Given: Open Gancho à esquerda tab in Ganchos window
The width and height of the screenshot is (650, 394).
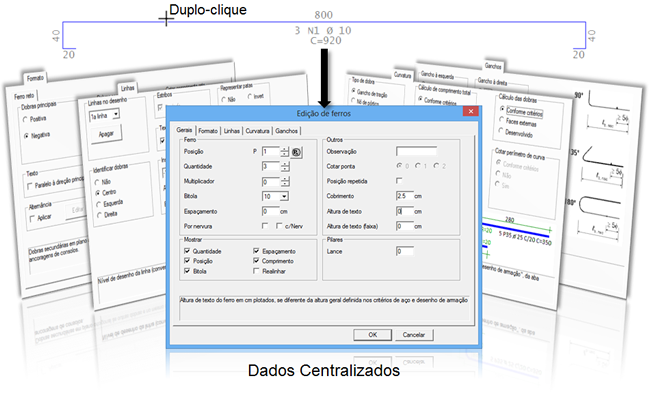Looking at the screenshot, I should point(437,75).
